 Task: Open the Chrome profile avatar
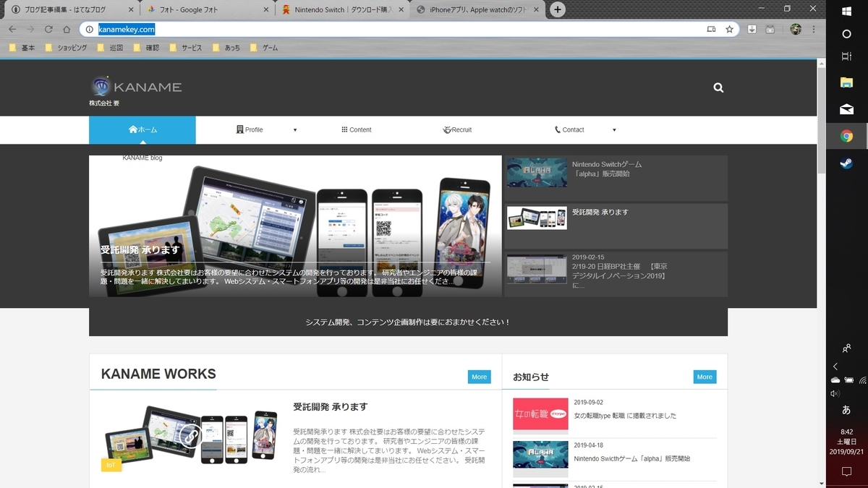[x=796, y=29]
